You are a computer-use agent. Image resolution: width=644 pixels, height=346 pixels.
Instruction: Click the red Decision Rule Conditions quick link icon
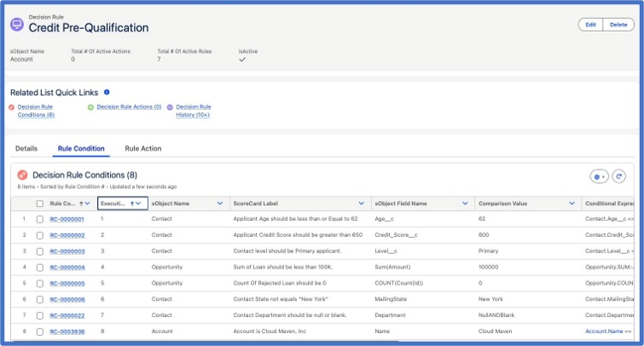(12, 107)
